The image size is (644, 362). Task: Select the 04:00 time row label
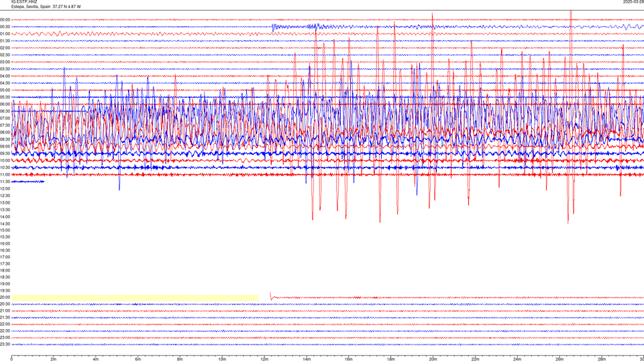pyautogui.click(x=5, y=76)
